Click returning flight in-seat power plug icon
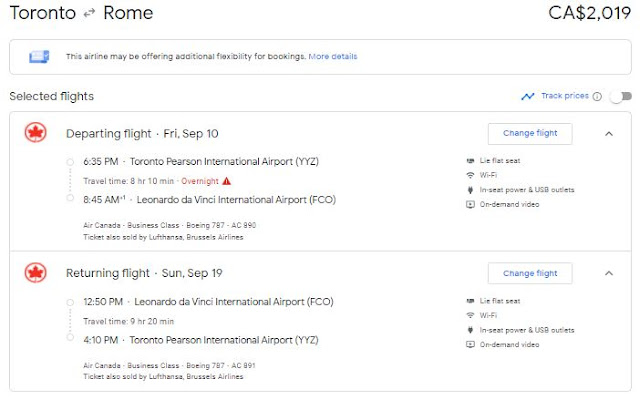 470,330
